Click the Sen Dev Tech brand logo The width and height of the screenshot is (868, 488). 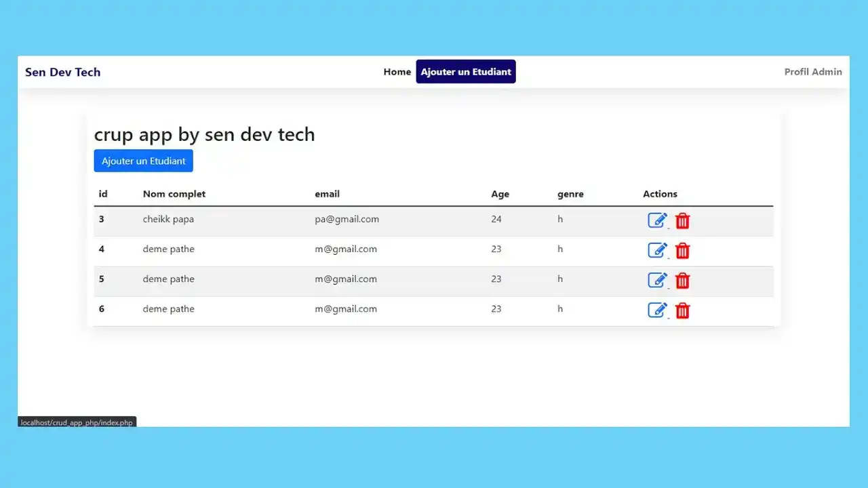62,72
